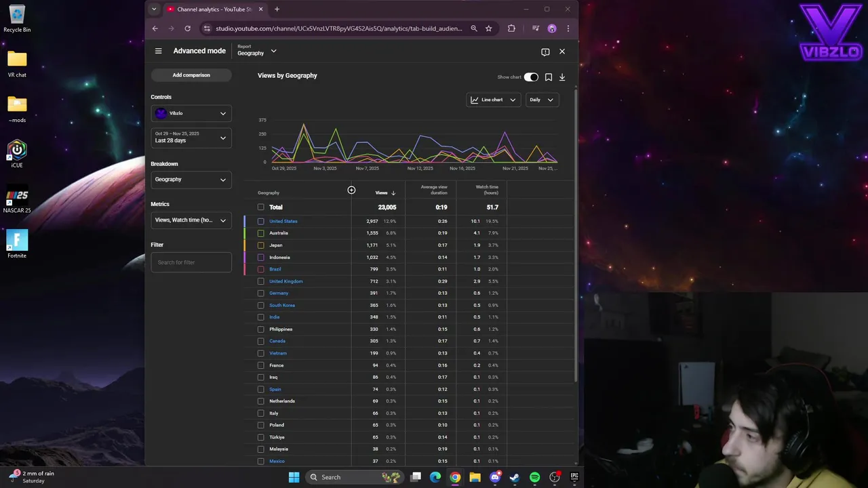Open the Canada country link
868x488 pixels.
coord(277,341)
